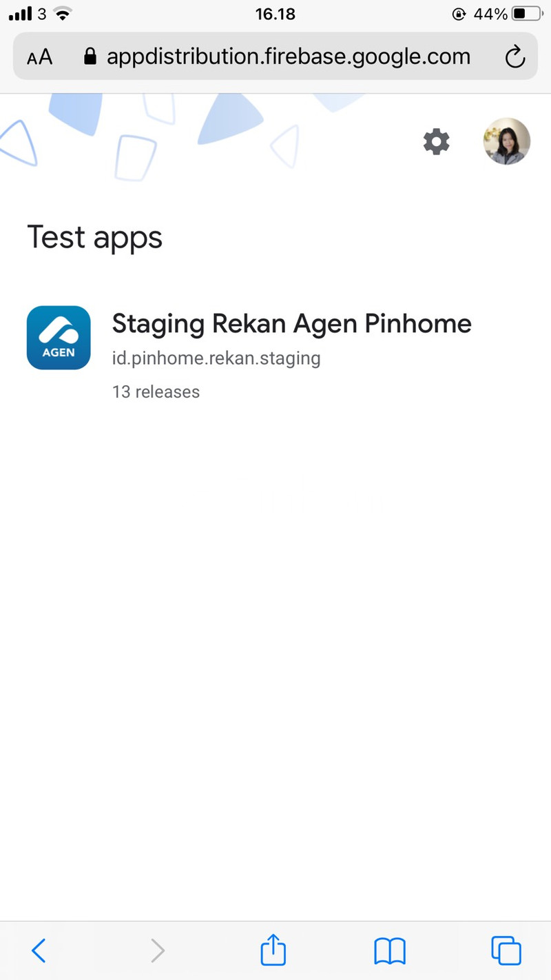Tap the rotation lock status icon
The image size is (551, 980).
(x=460, y=14)
